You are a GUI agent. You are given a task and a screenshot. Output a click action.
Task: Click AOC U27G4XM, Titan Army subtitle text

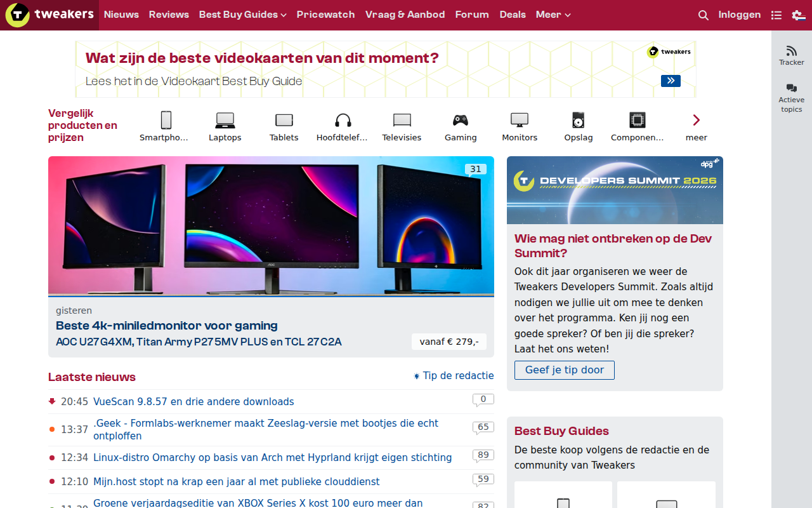coord(199,342)
